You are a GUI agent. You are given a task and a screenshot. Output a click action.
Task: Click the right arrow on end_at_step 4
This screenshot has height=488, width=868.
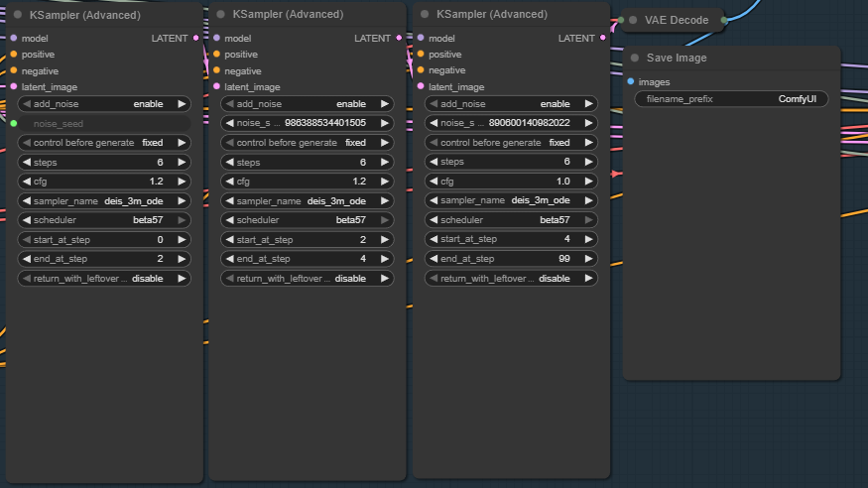[384, 259]
